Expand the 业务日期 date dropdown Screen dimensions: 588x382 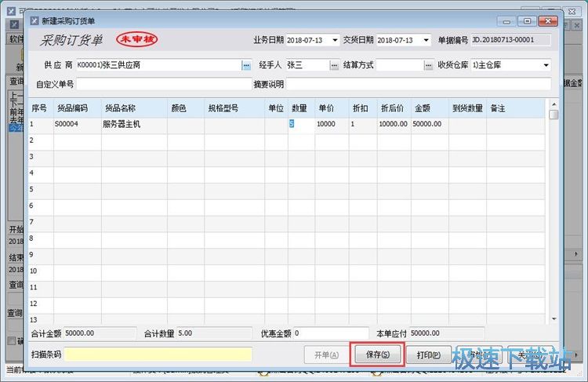coord(335,40)
